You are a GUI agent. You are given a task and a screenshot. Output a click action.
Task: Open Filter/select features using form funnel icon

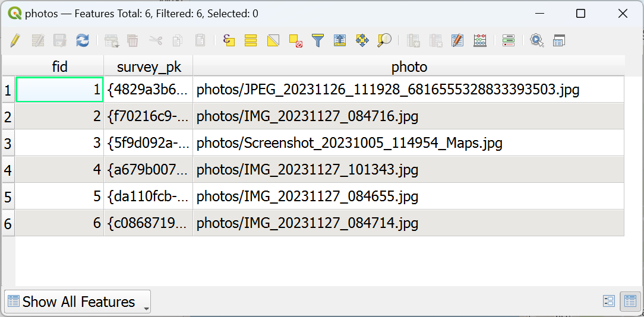(x=318, y=40)
